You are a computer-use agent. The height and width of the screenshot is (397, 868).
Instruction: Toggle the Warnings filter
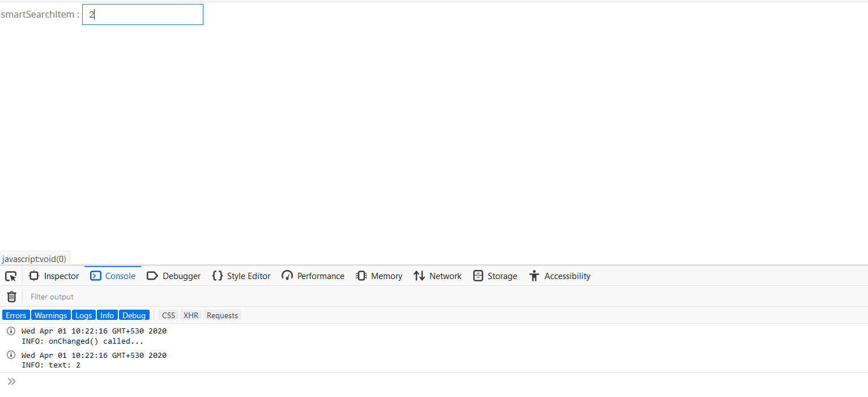50,315
